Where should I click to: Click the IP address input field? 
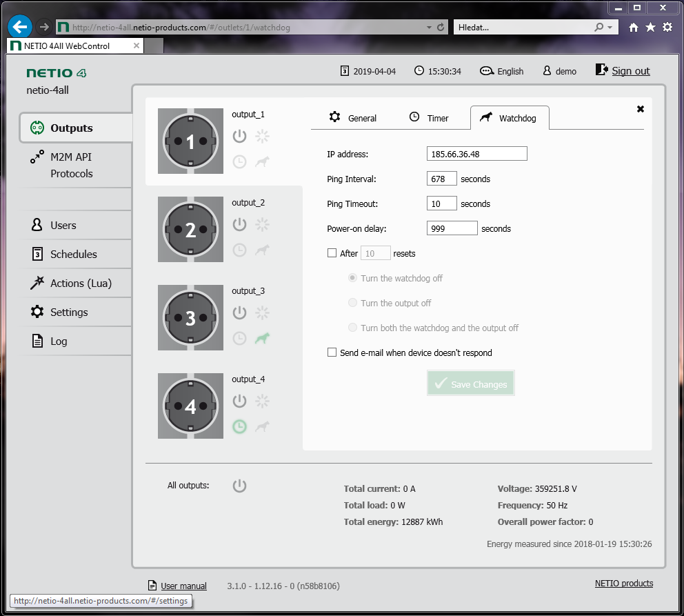(476, 154)
